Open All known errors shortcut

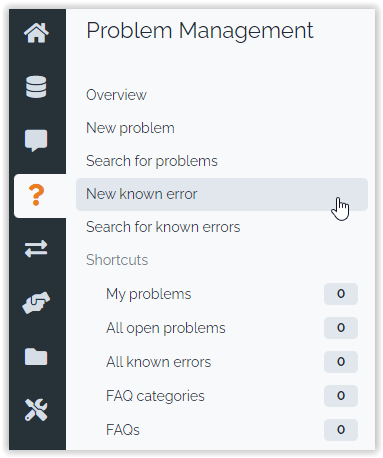pyautogui.click(x=159, y=362)
